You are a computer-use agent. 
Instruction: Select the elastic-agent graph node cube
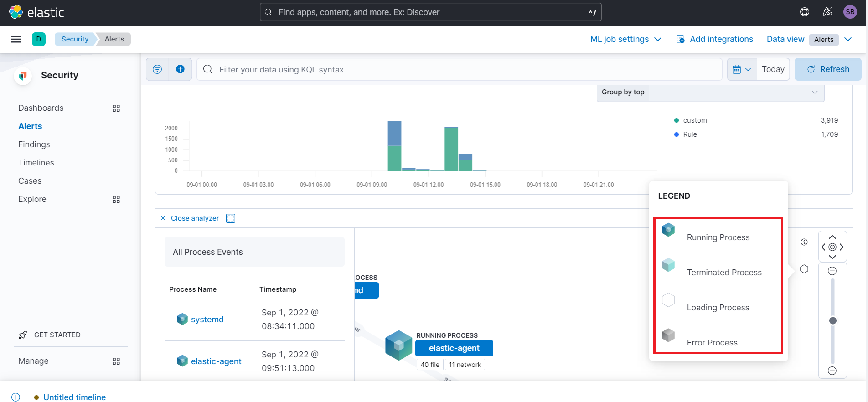coord(399,345)
